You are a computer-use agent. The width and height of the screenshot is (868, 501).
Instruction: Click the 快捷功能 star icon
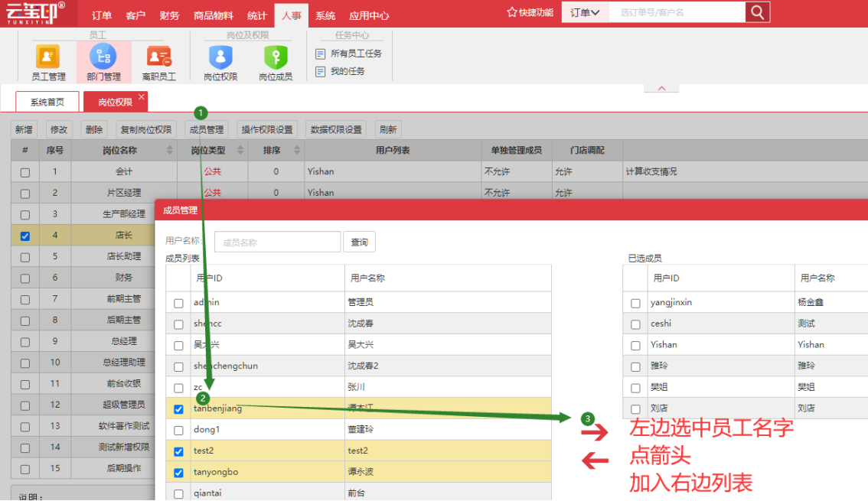click(511, 12)
